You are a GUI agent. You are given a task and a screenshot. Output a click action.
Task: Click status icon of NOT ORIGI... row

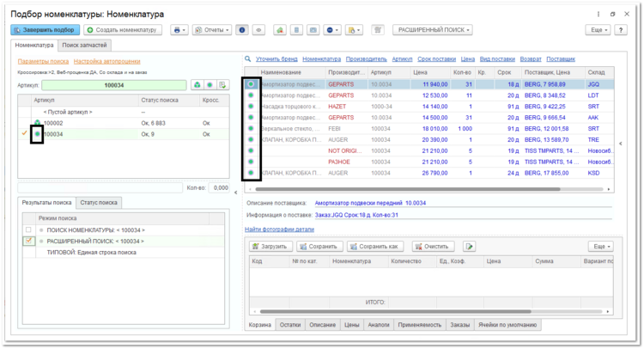click(x=251, y=150)
